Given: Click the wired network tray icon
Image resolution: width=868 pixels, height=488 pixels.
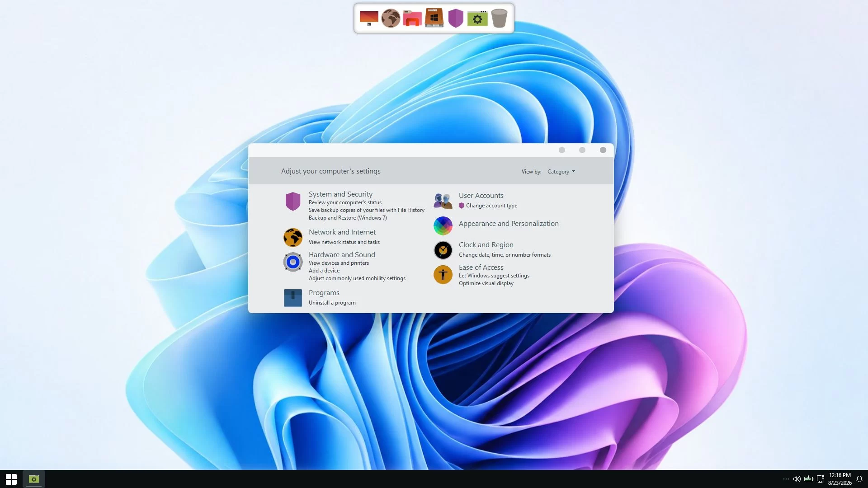Looking at the screenshot, I should click(x=821, y=479).
